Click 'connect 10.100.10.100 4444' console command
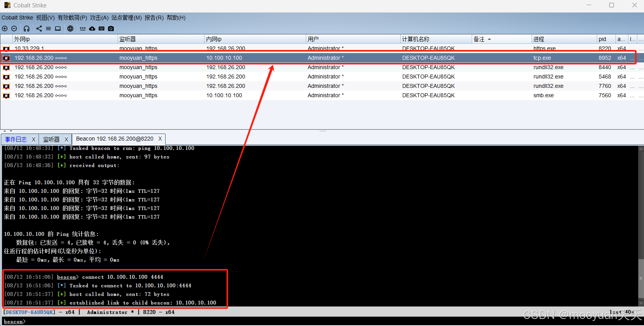The height and width of the screenshot is (326, 644). point(123,277)
